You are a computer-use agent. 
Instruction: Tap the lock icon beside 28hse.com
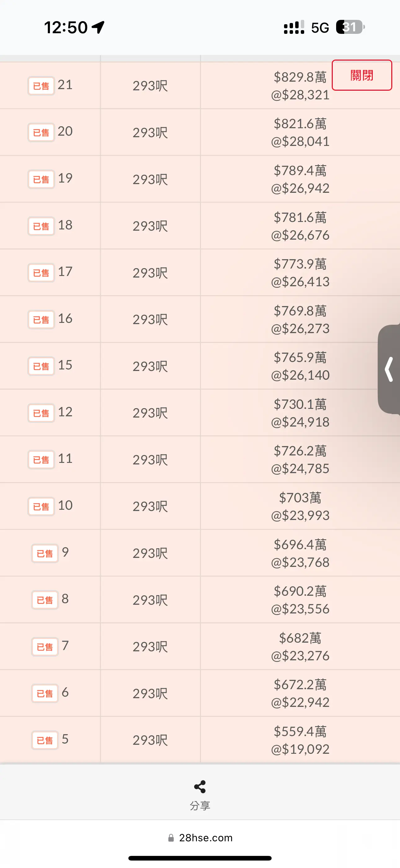tap(171, 838)
